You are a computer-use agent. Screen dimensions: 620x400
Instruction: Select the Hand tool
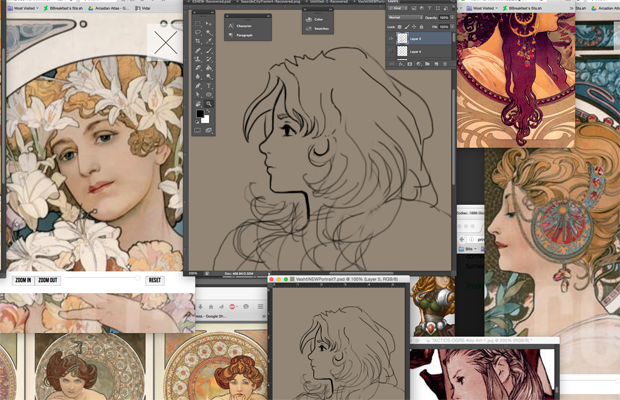(198, 104)
